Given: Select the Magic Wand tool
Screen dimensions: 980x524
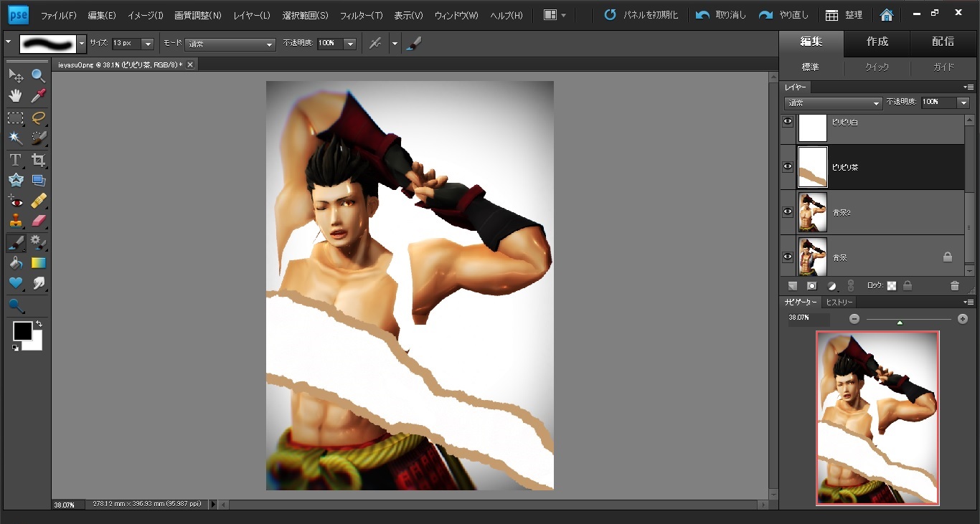Looking at the screenshot, I should coord(15,138).
